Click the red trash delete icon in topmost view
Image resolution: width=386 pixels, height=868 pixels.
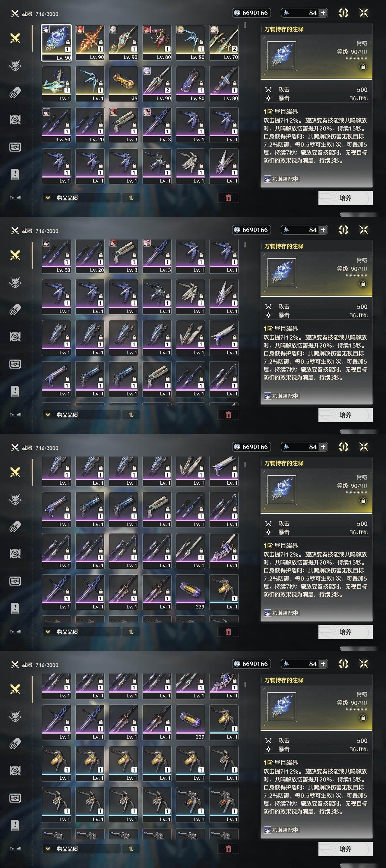tap(228, 198)
